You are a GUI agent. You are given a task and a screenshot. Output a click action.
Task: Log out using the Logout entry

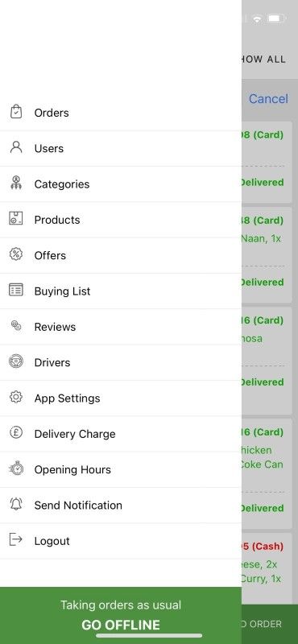[x=121, y=541]
